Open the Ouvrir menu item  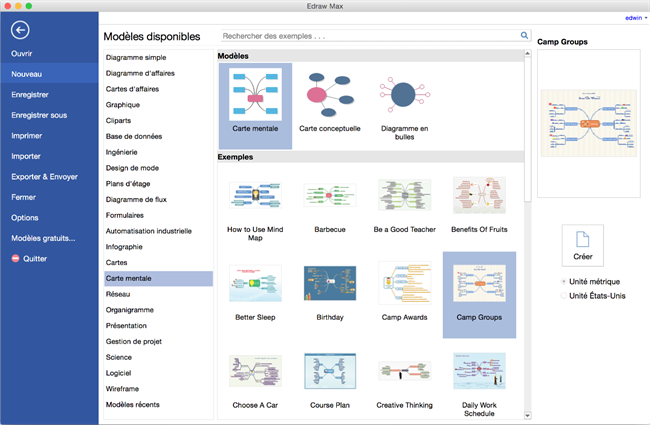point(22,53)
